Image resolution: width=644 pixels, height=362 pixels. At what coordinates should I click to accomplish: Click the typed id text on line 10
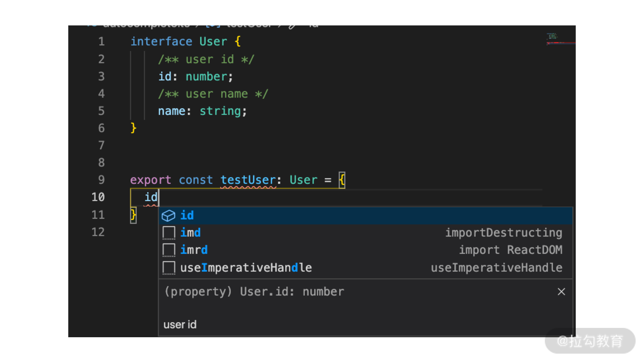click(151, 197)
